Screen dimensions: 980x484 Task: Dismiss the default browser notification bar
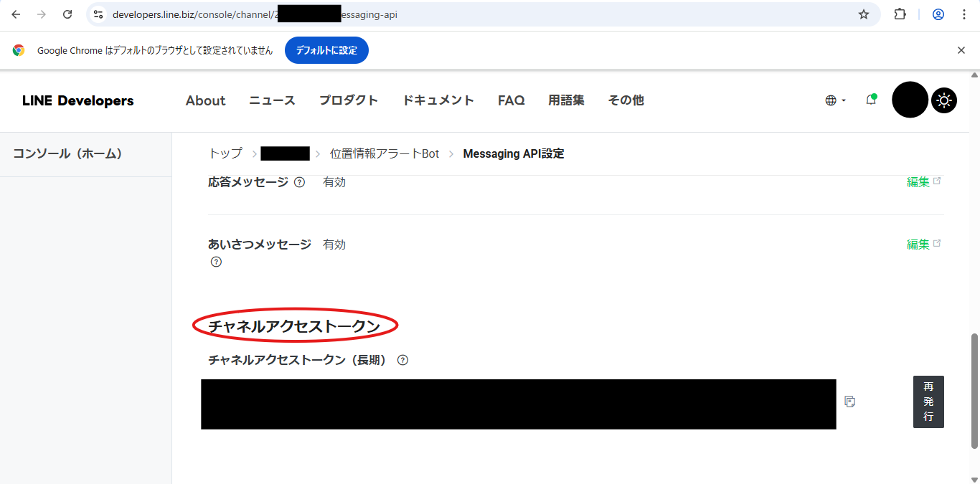[x=961, y=50]
